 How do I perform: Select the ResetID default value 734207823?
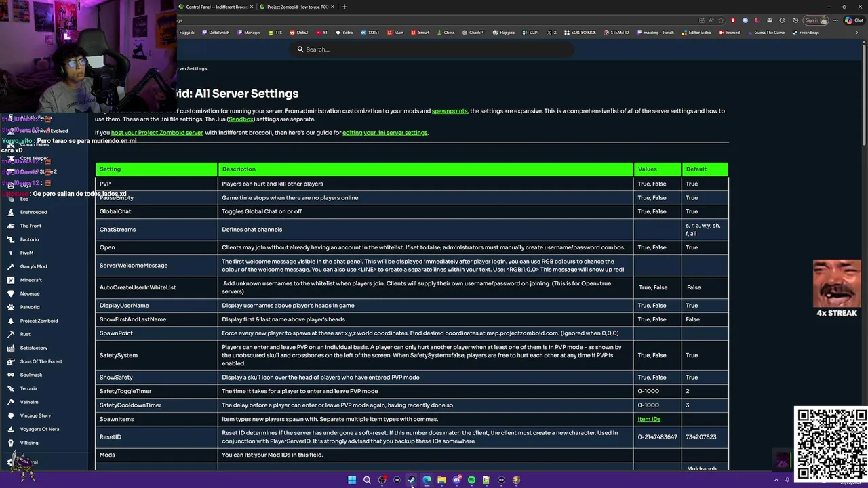pos(701,437)
